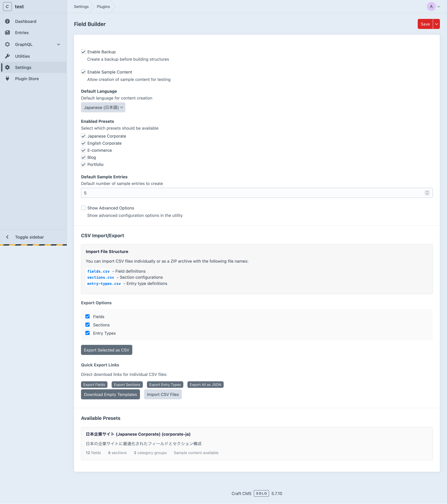Viewport: 447px width, 504px height.
Task: Click the sample entries number stepper
Action: pos(427,193)
